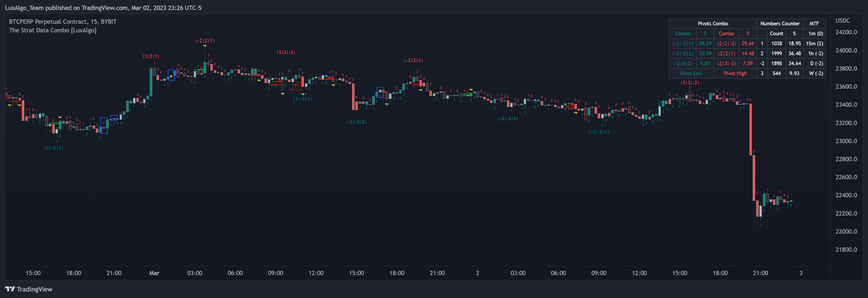Image resolution: width=868 pixels, height=298 pixels.
Task: Select the Pivot Low cell
Action: tap(691, 74)
